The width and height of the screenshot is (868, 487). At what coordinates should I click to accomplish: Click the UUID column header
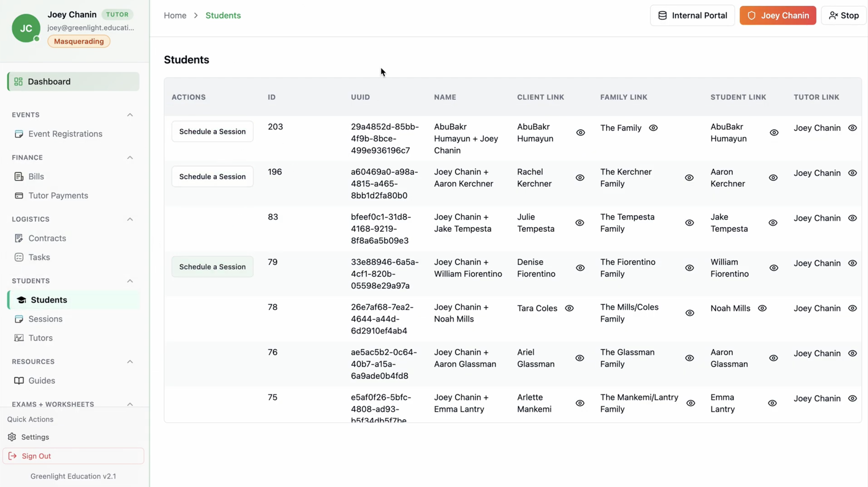[x=360, y=97]
